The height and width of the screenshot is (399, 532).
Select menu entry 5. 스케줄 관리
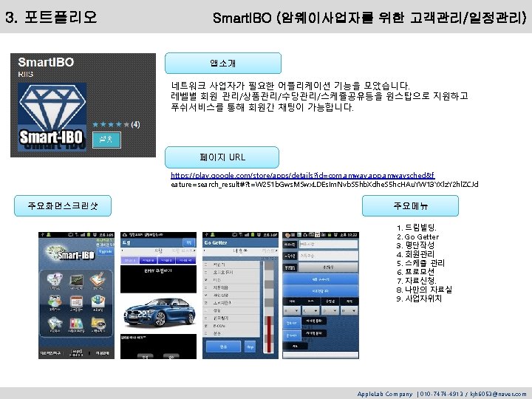tap(420, 263)
